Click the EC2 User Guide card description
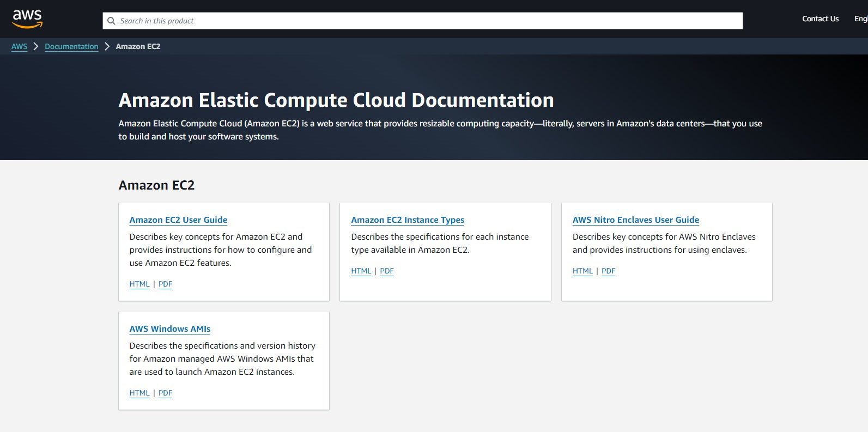 (x=221, y=250)
